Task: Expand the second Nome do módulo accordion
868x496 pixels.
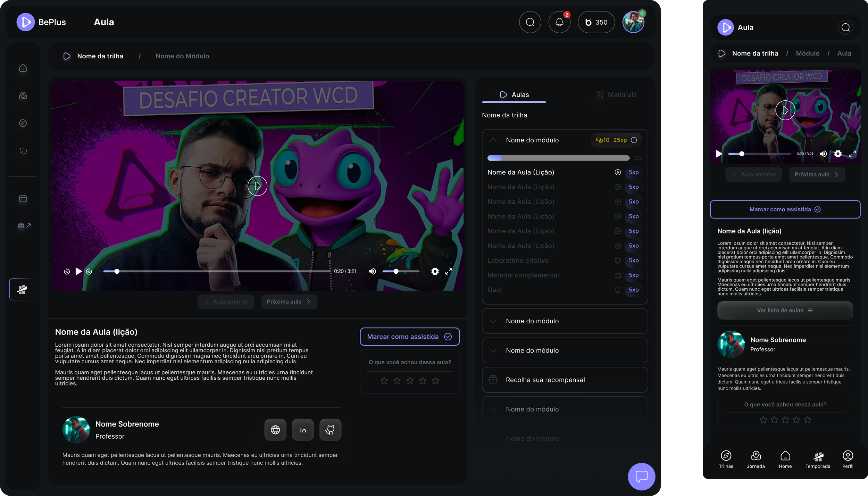Action: pyautogui.click(x=565, y=321)
